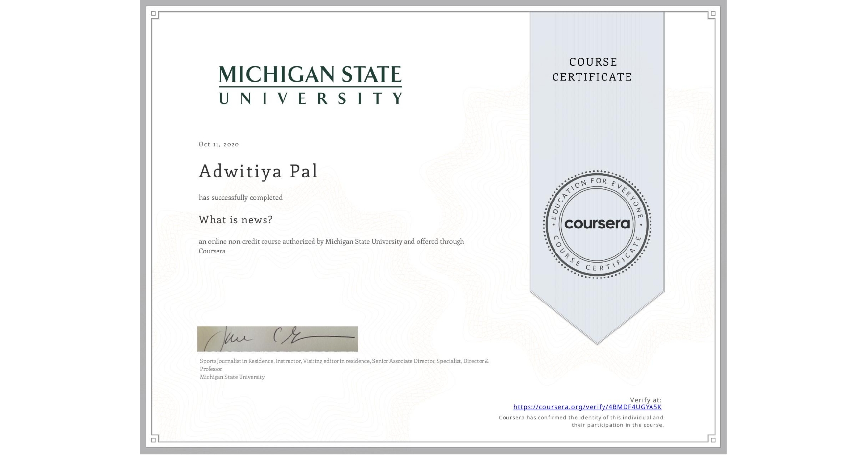
Task: Select the recipient name Adwitiya Pal
Action: pos(258,171)
